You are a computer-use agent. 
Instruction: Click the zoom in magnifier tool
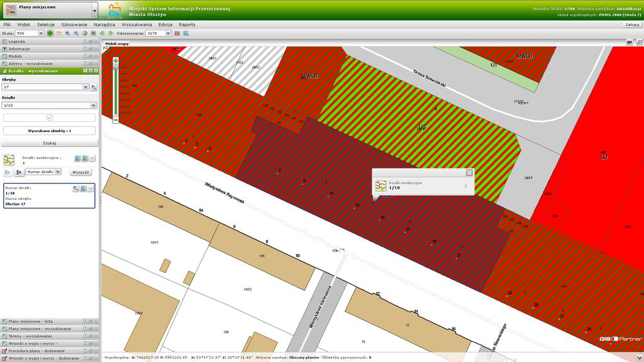(x=67, y=33)
